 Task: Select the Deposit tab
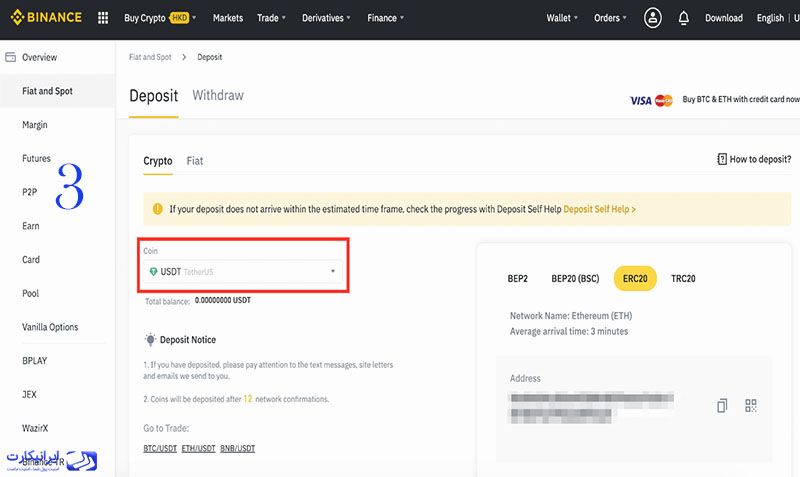[x=154, y=96]
